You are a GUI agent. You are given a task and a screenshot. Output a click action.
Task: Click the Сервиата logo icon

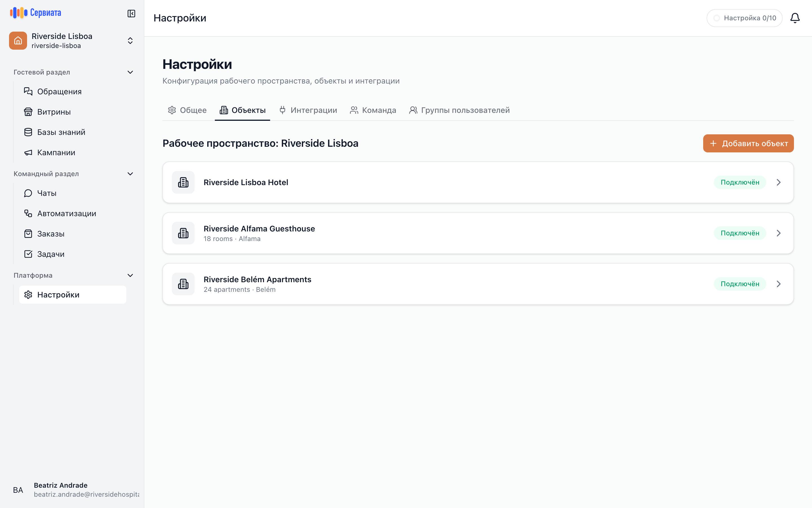tap(19, 13)
